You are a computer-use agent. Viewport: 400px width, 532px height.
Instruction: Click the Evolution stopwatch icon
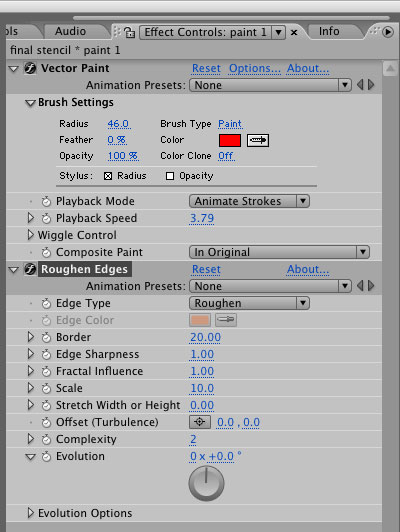46,456
